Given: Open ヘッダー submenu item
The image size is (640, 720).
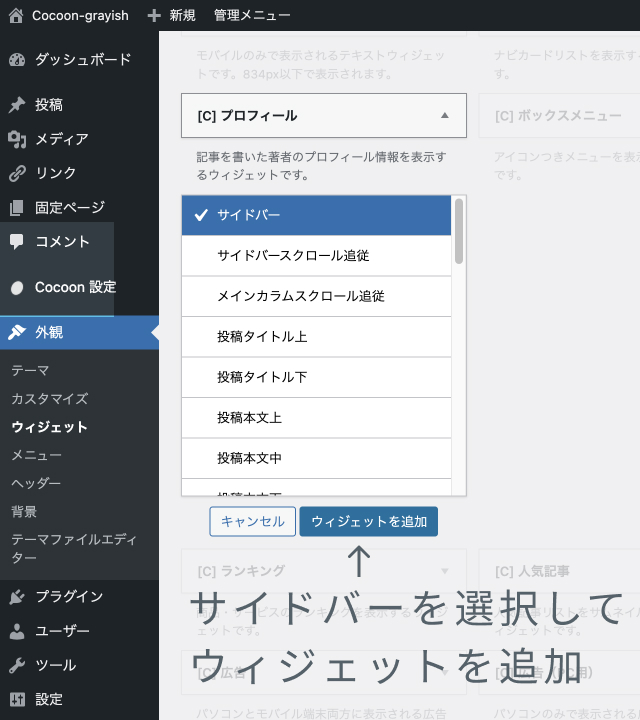Looking at the screenshot, I should click(x=36, y=483).
